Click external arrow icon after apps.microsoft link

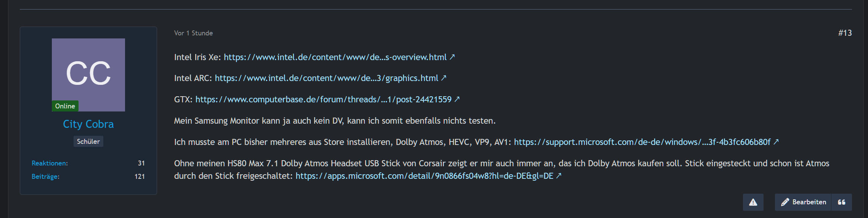point(559,176)
